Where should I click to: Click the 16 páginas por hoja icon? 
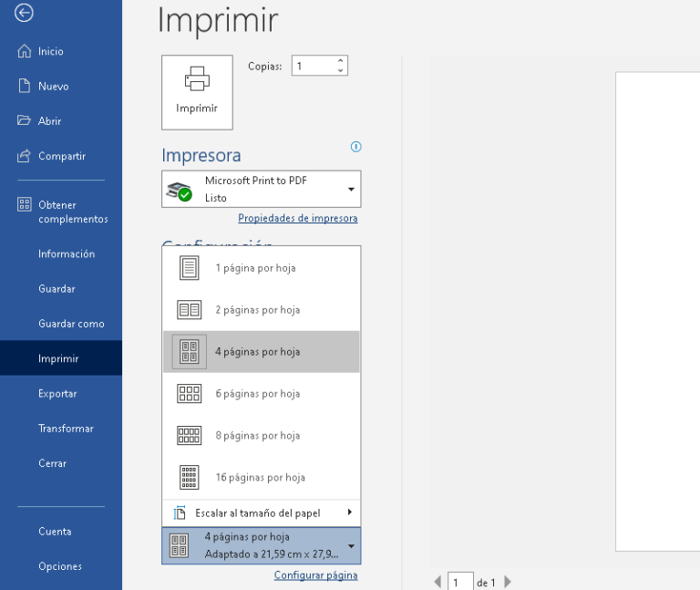(189, 477)
